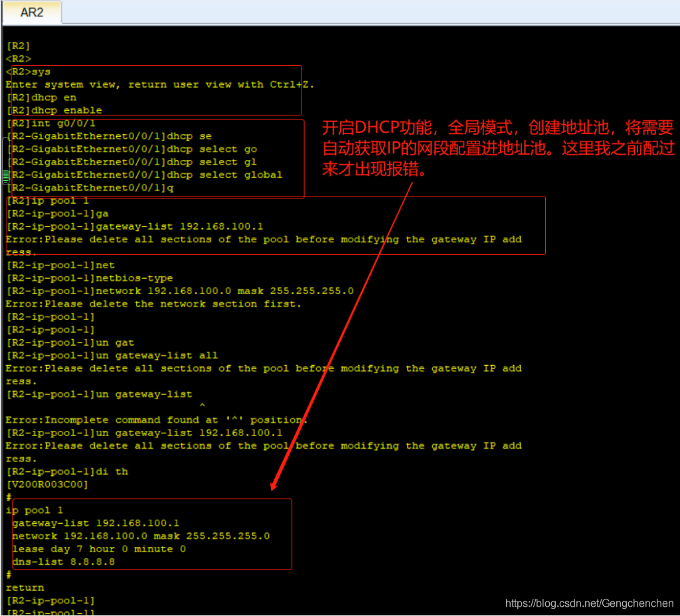The width and height of the screenshot is (680, 616).
Task: Click the 'return' output line
Action: [25, 588]
